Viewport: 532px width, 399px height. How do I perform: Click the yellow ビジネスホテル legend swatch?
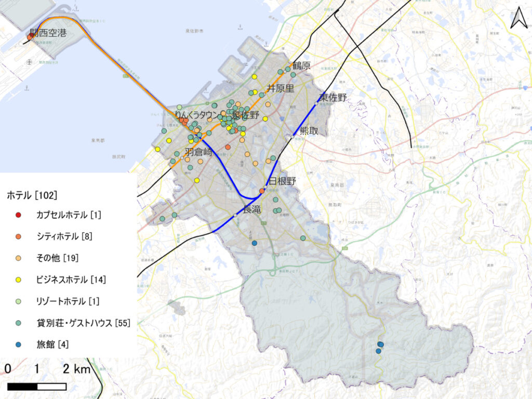[18, 280]
